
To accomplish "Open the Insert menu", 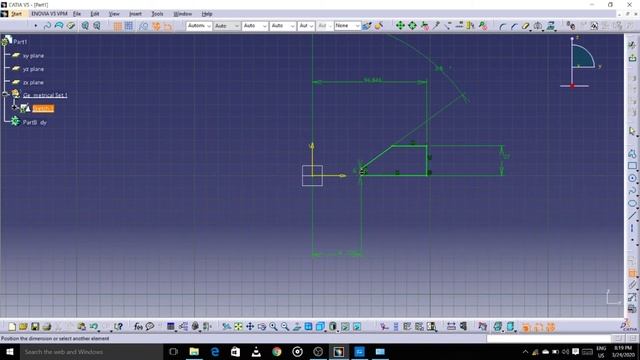I will coord(135,14).
